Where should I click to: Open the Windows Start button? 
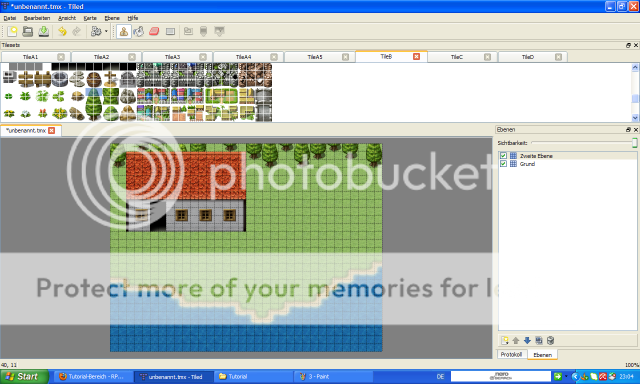point(24,376)
